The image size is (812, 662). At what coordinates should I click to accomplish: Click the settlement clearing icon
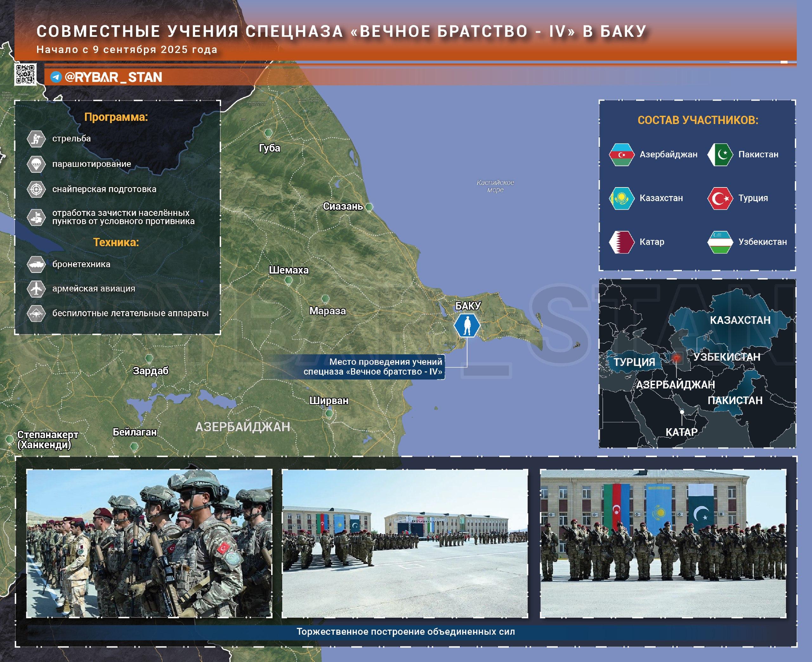tap(36, 217)
